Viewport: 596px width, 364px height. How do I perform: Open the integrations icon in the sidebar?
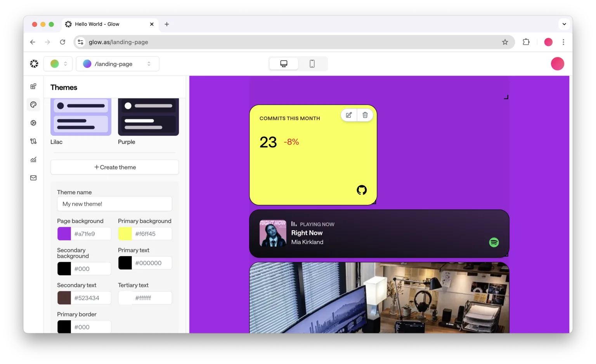pos(33,141)
